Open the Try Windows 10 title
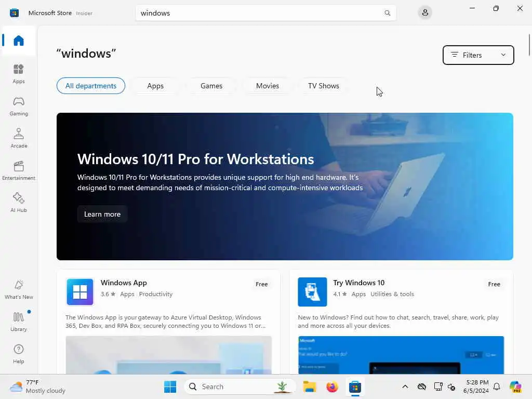The image size is (532, 399). (358, 283)
